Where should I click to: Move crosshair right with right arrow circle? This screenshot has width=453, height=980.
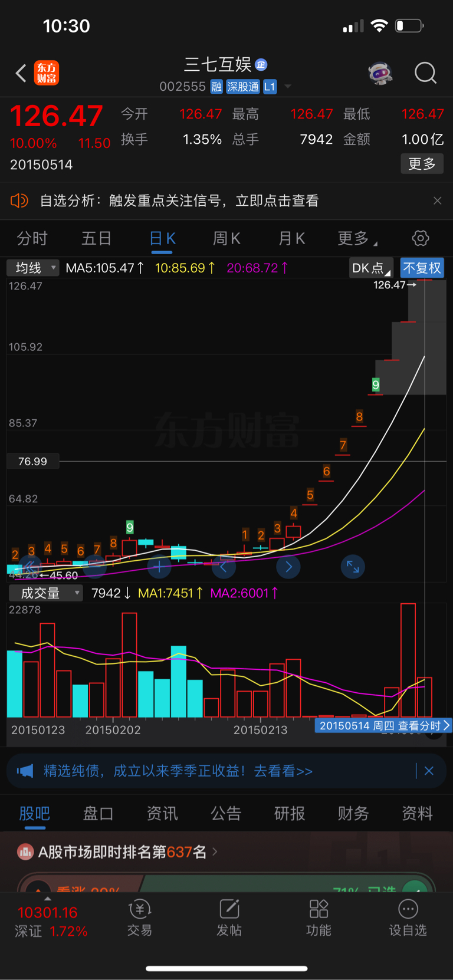point(288,567)
